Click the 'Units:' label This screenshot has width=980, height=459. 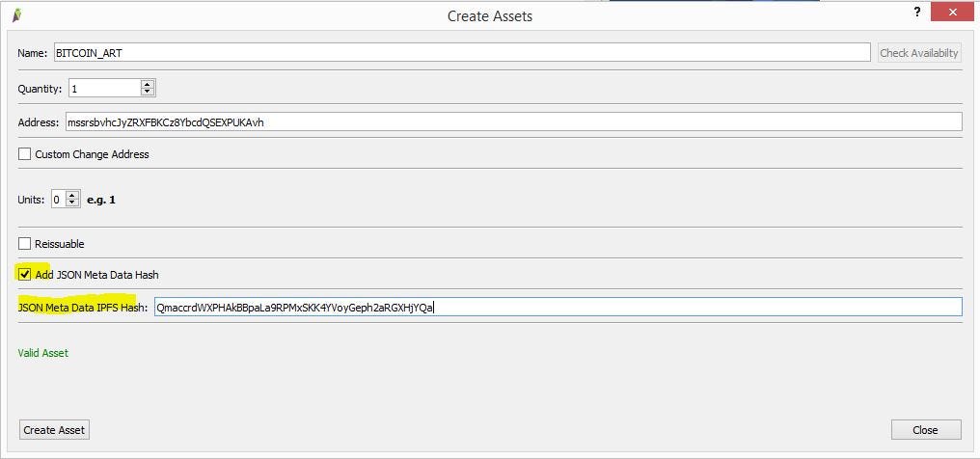[x=31, y=200]
